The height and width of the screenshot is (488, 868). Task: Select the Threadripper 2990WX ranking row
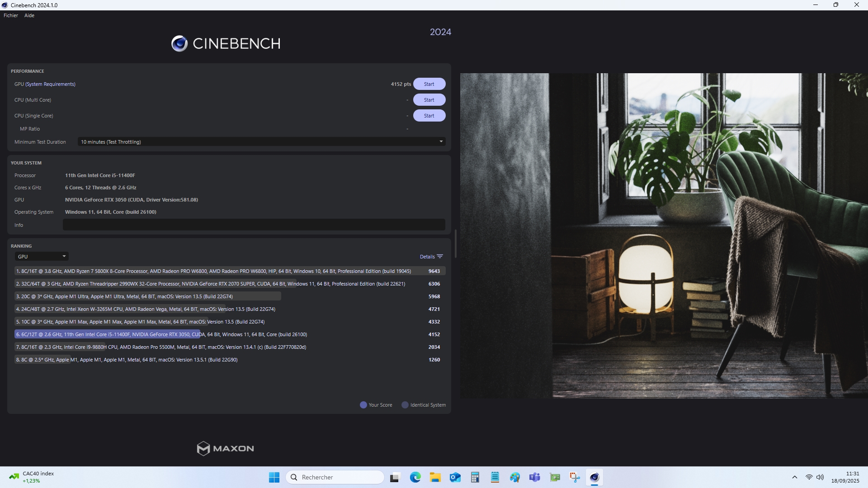[x=230, y=284]
